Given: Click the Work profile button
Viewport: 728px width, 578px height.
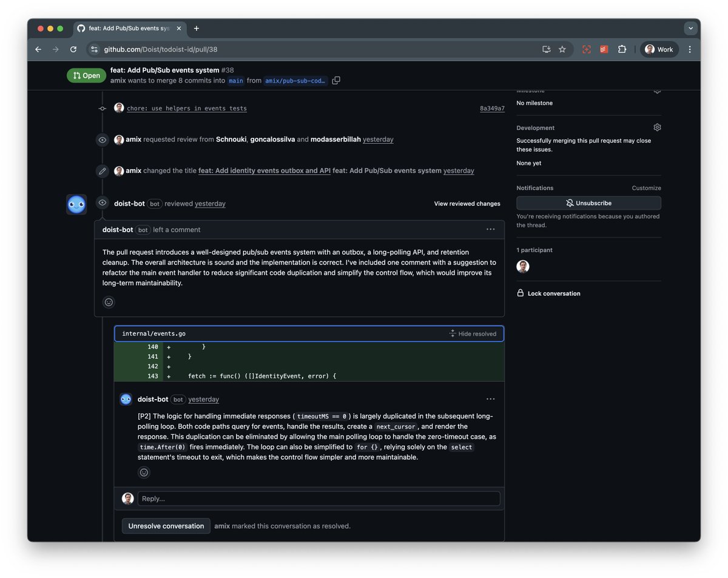Looking at the screenshot, I should click(659, 50).
